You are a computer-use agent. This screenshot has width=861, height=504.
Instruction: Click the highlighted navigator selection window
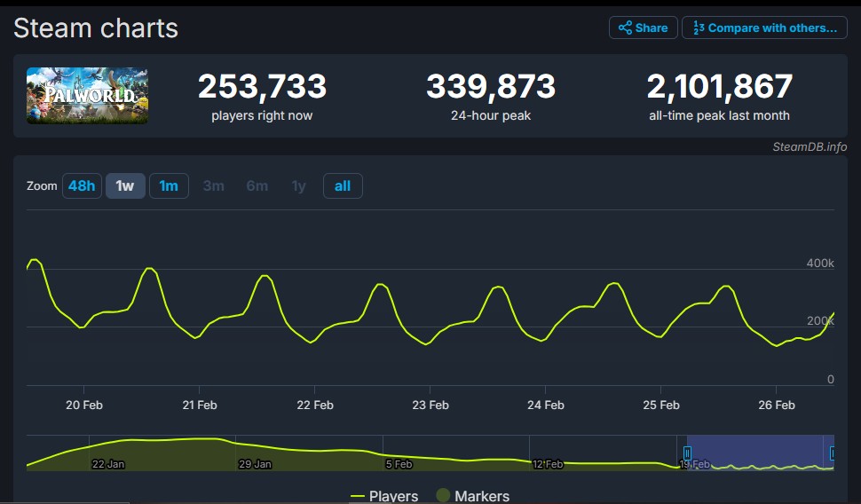[x=761, y=453]
